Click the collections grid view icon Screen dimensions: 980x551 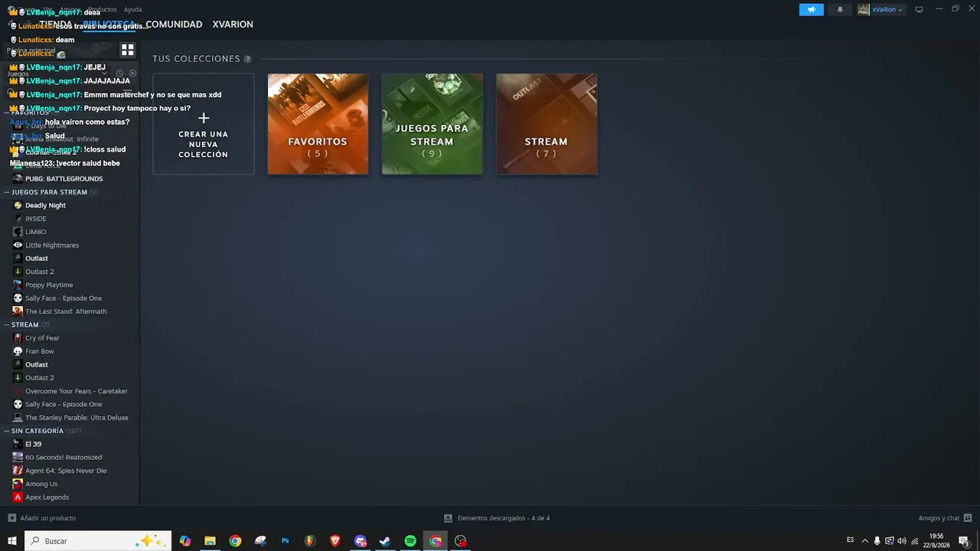coord(127,50)
